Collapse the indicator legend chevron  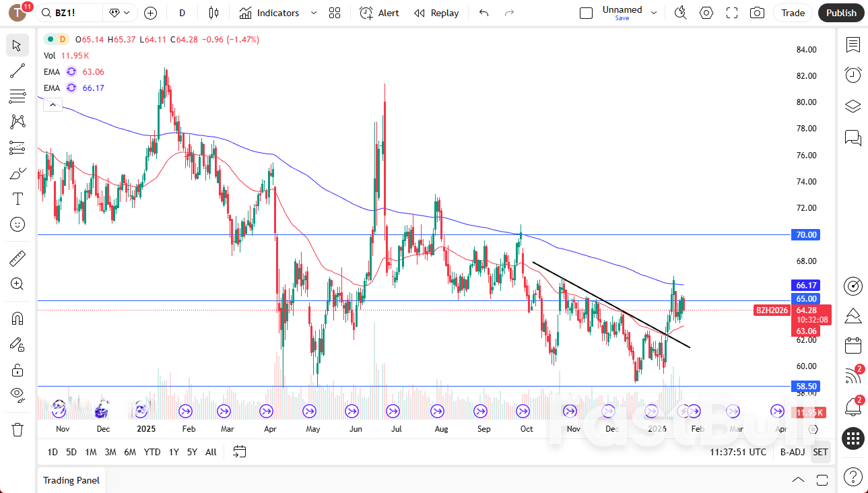(x=53, y=104)
